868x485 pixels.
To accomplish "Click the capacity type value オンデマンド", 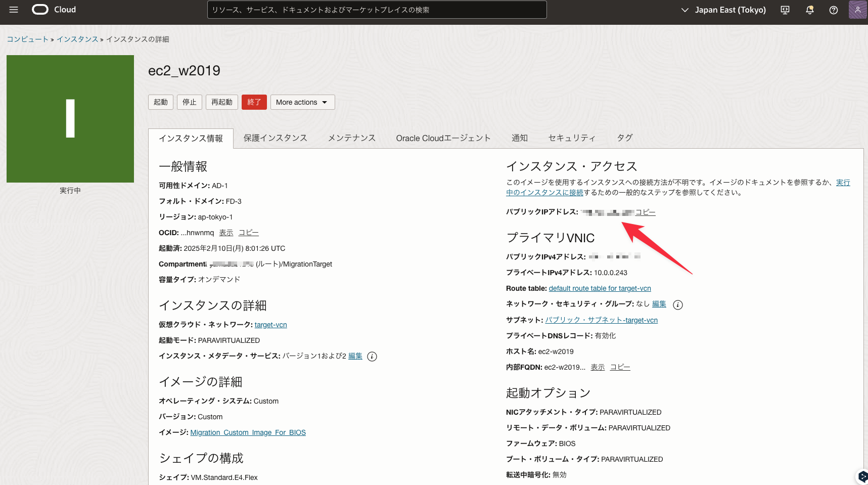I will (219, 279).
